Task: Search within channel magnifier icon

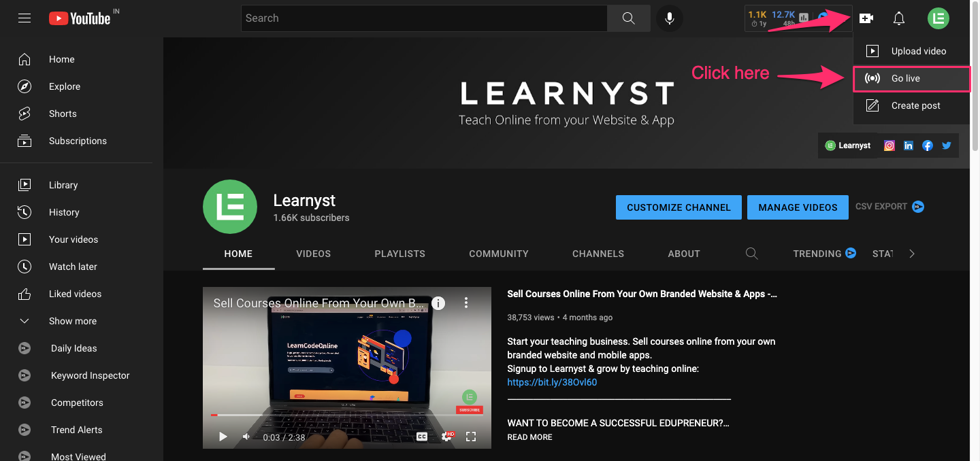Action: click(752, 254)
